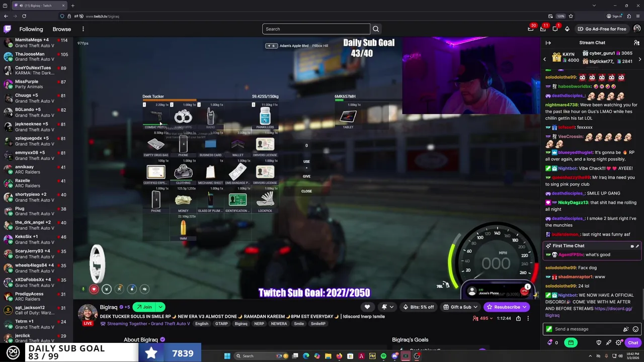Click the heart follow button
The image size is (644, 362).
(367, 307)
